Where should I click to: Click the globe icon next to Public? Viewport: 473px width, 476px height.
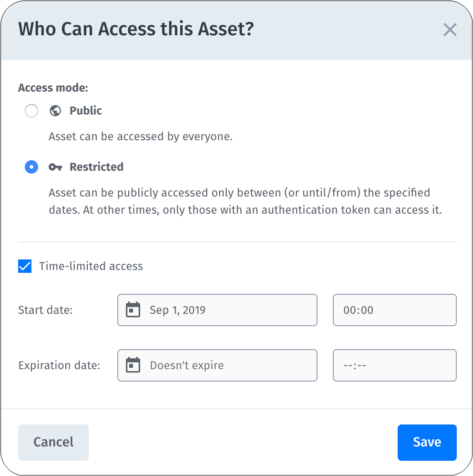[x=55, y=110]
